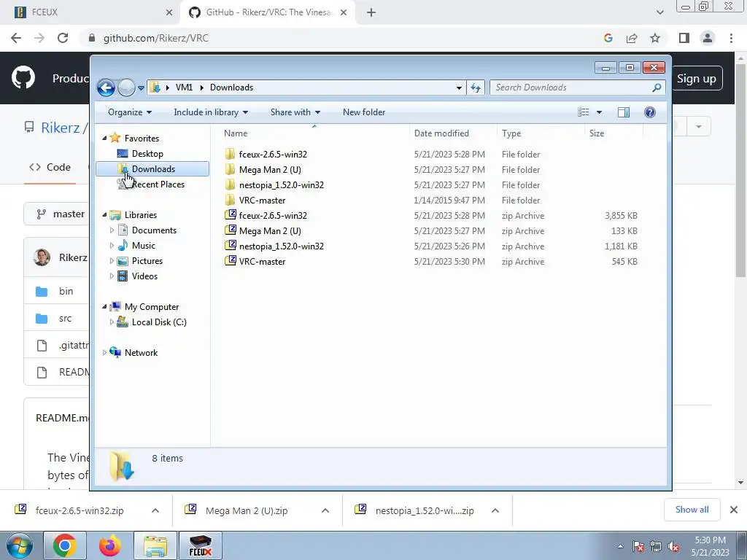Sort by Size column header
Screen dimensions: 747x560
[614, 133]
